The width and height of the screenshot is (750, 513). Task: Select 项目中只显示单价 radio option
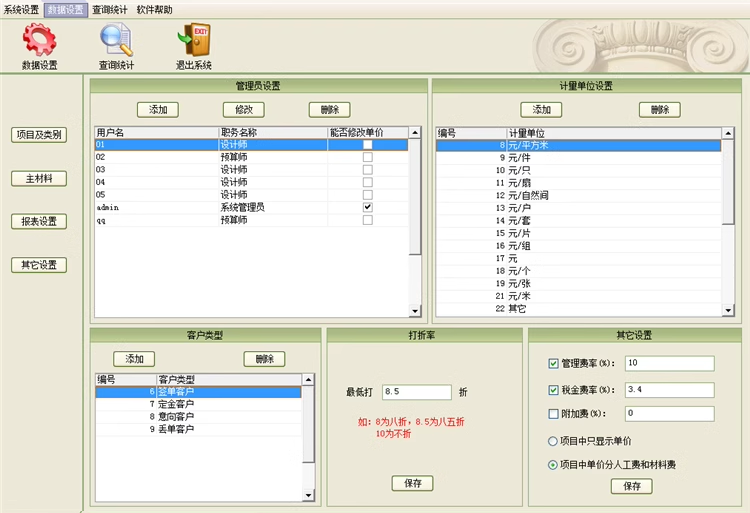click(x=552, y=441)
